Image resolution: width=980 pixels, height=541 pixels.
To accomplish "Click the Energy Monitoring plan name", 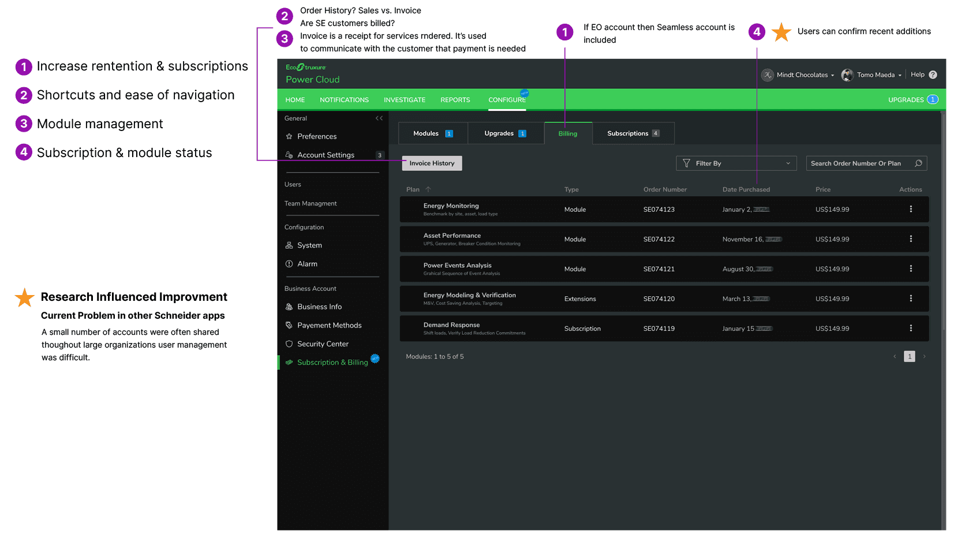I will tap(451, 206).
